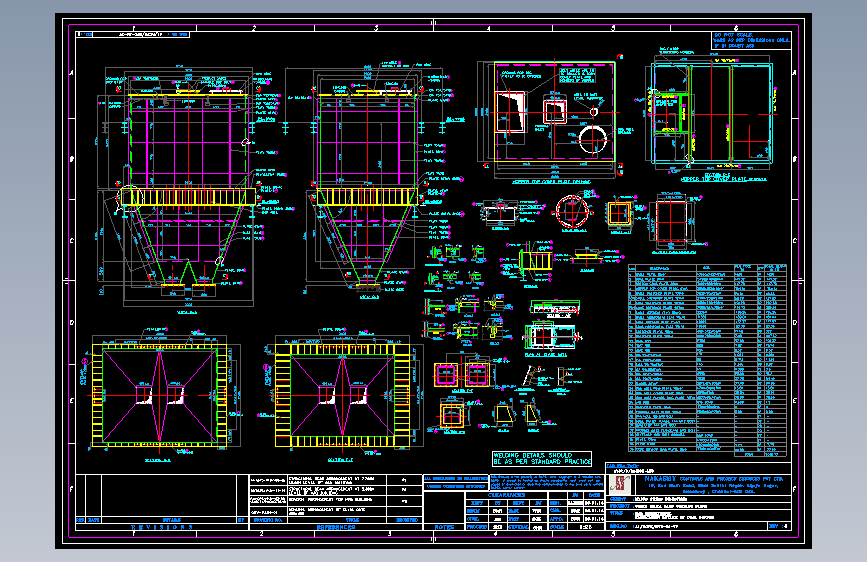Click the 'DO NOT SCALE' note box
This screenshot has height=562, width=867.
[751, 41]
